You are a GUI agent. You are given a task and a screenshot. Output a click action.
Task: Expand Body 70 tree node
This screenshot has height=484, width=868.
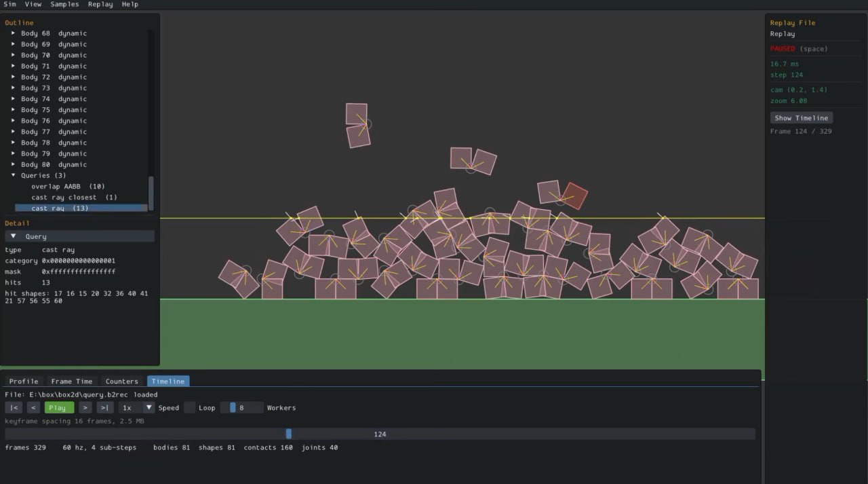click(14, 55)
